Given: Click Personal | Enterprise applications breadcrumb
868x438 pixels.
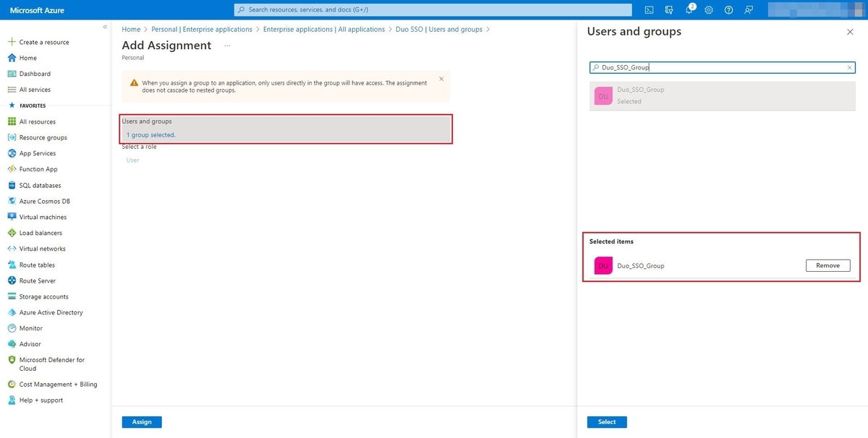Looking at the screenshot, I should (x=202, y=30).
